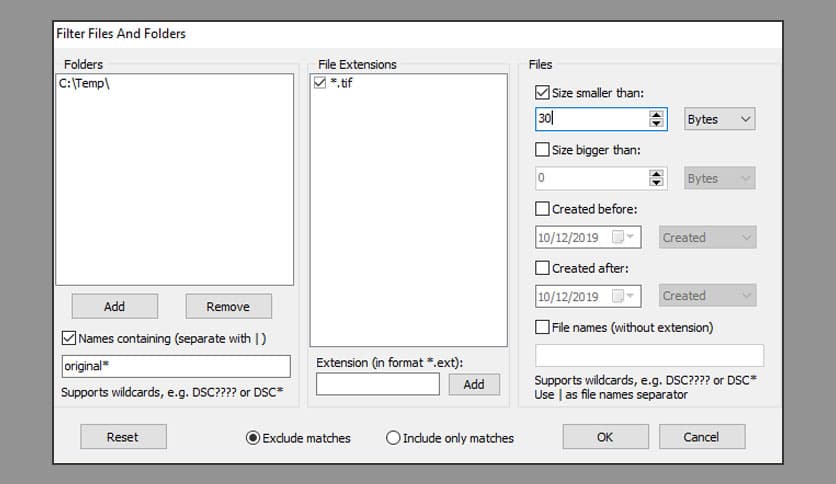Confirm filter with OK button
Image resolution: width=836 pixels, height=484 pixels.
coord(605,437)
